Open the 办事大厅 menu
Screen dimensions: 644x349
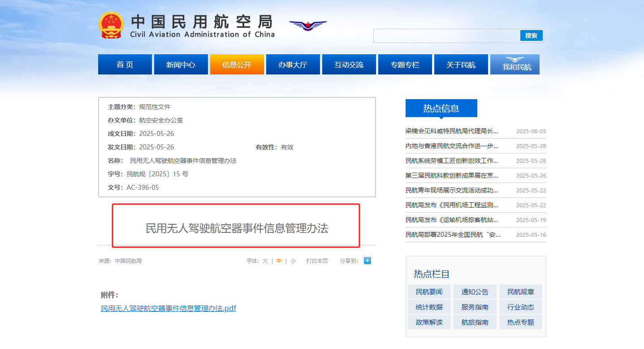[293, 65]
